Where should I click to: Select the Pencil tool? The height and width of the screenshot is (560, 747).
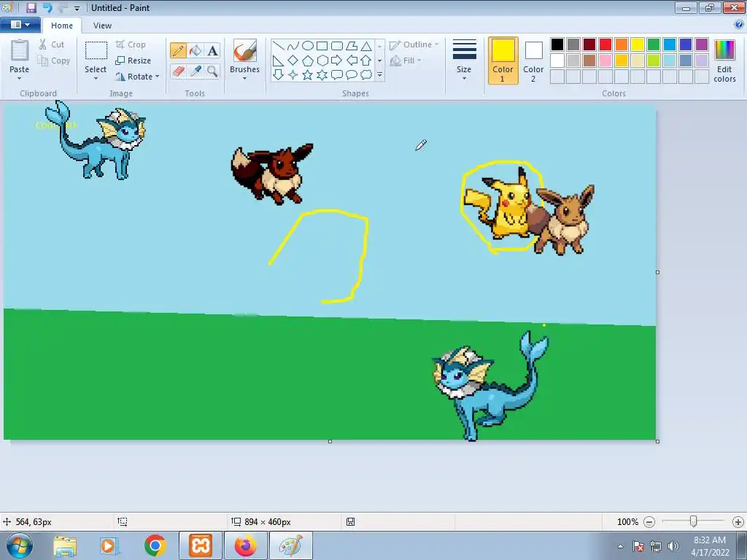point(178,50)
